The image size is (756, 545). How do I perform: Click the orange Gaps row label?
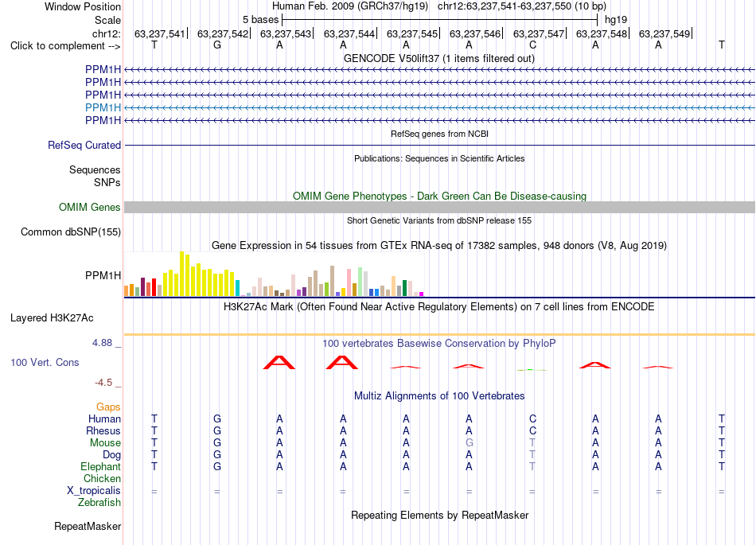pos(108,407)
